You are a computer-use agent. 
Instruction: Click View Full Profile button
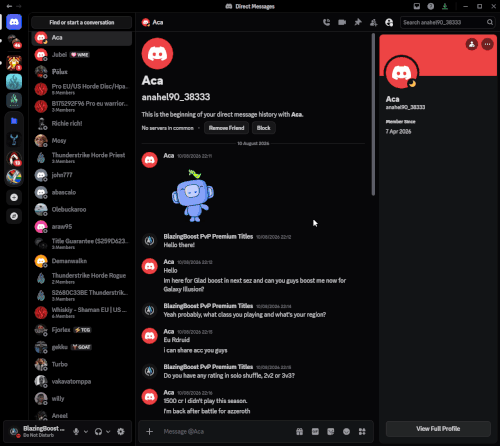[438, 429]
